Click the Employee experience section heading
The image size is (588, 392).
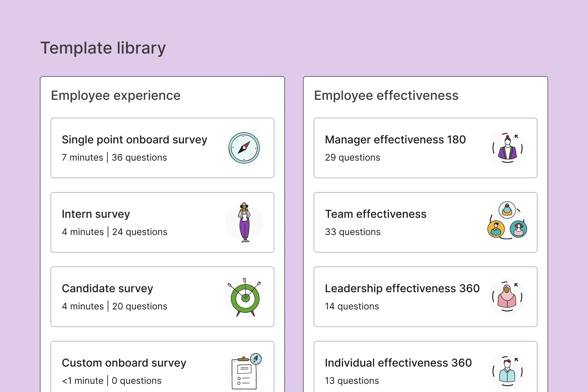tap(116, 96)
